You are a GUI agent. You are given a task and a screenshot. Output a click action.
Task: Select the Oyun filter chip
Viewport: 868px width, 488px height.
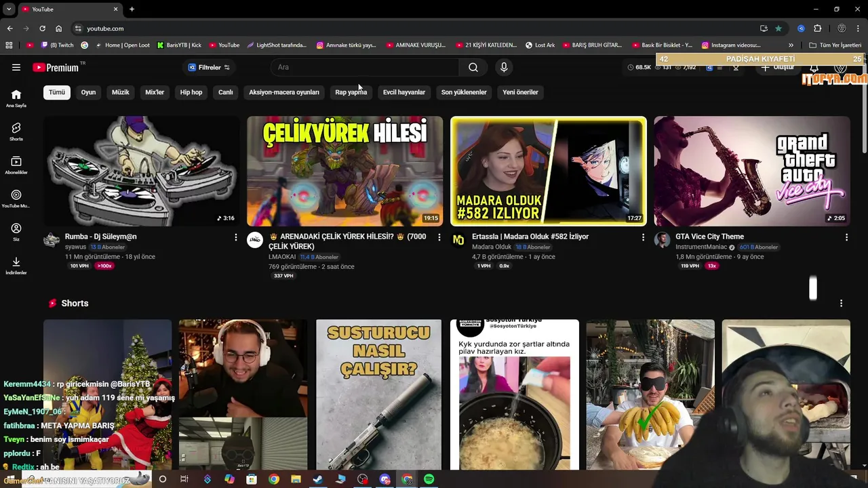89,92
